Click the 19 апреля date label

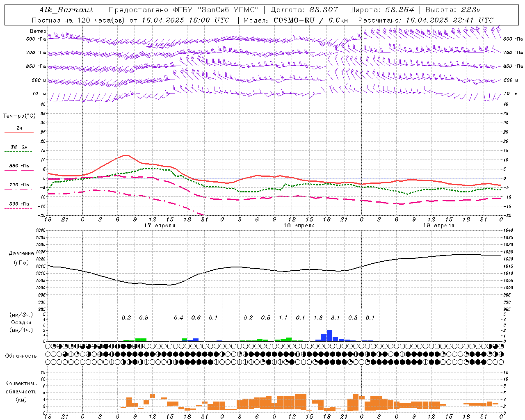pyautogui.click(x=438, y=225)
